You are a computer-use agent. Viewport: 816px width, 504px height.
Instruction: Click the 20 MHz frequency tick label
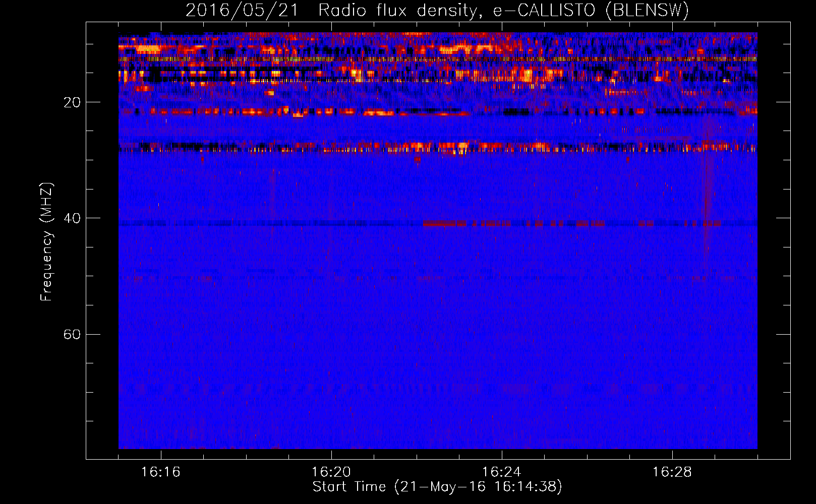pos(72,102)
